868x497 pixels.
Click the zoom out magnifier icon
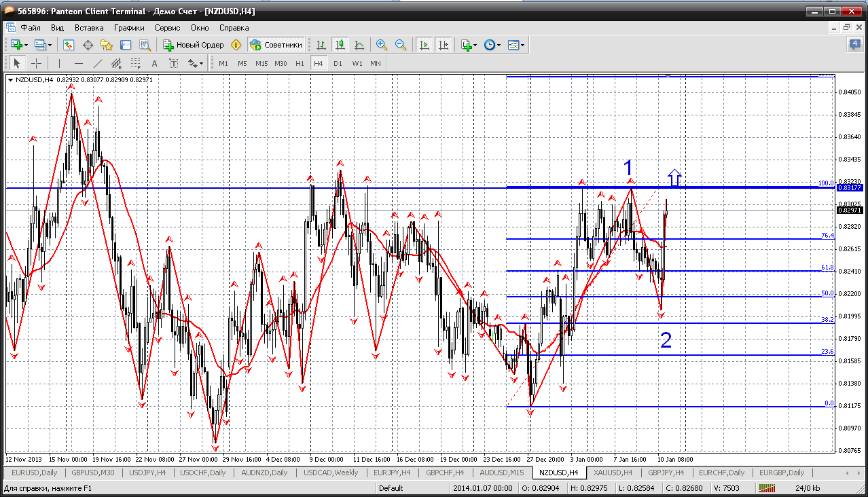(401, 45)
